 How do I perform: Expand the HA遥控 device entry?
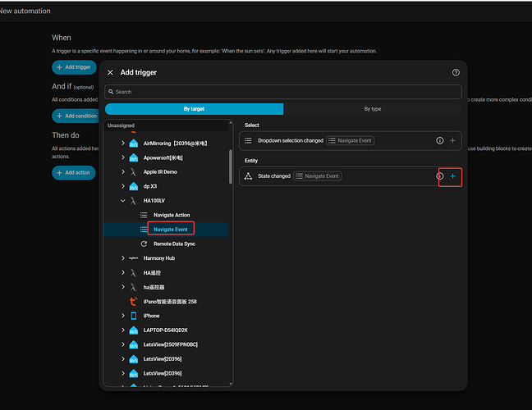pos(123,272)
